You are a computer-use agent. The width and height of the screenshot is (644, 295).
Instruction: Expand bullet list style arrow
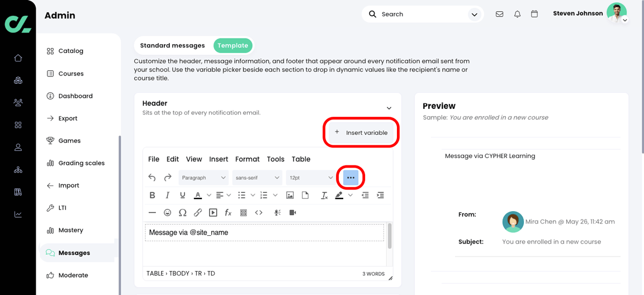click(x=253, y=196)
